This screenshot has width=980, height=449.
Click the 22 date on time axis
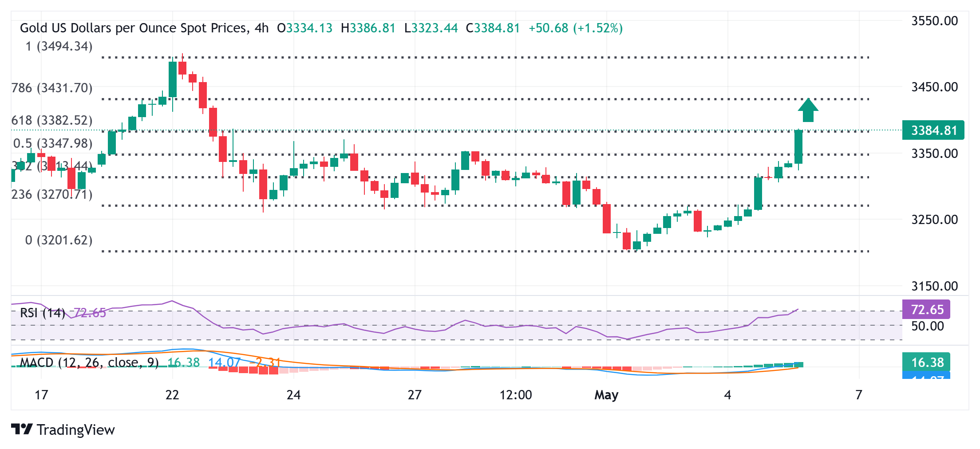click(x=172, y=395)
